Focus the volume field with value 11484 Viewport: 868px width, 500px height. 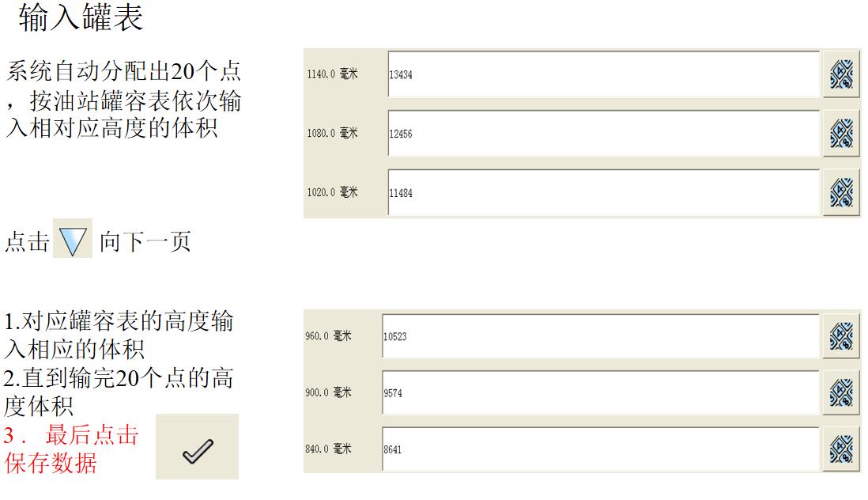coord(603,193)
